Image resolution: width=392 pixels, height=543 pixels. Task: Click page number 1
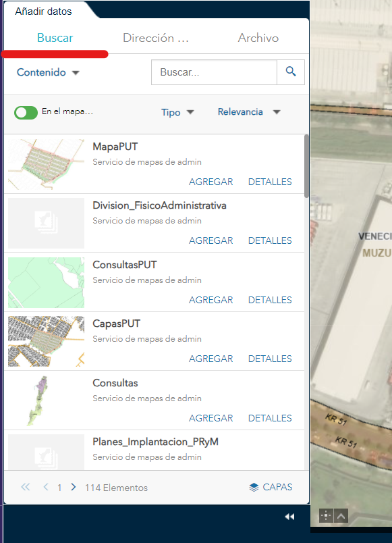59,488
